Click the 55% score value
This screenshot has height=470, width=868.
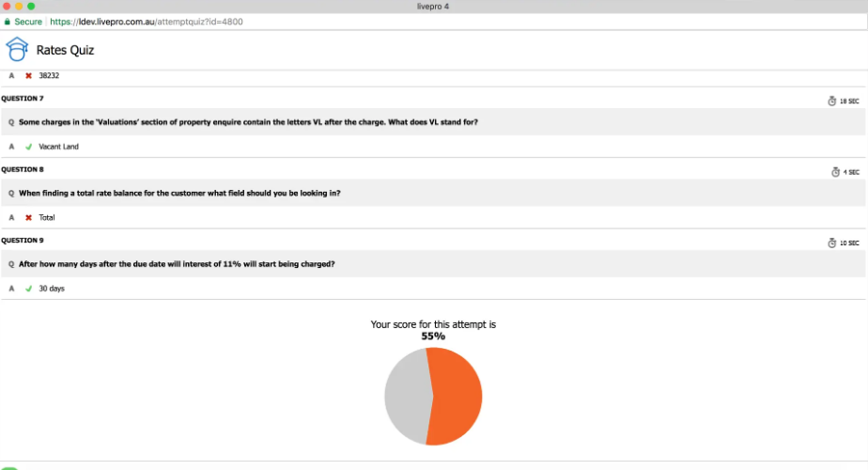point(433,336)
